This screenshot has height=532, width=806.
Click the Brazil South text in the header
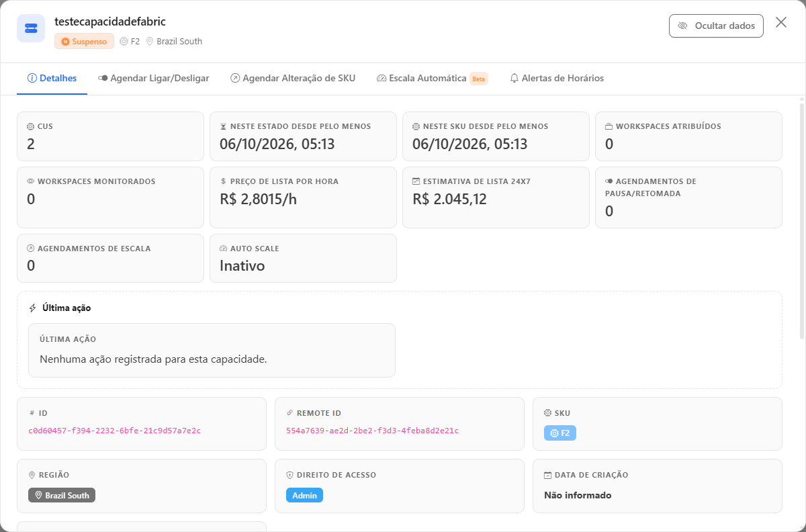coord(179,41)
